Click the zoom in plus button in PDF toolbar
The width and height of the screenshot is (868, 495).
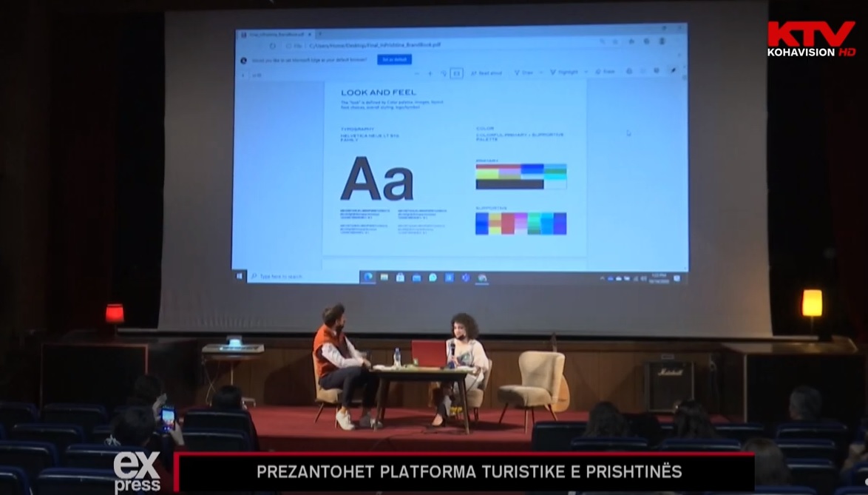click(x=430, y=73)
